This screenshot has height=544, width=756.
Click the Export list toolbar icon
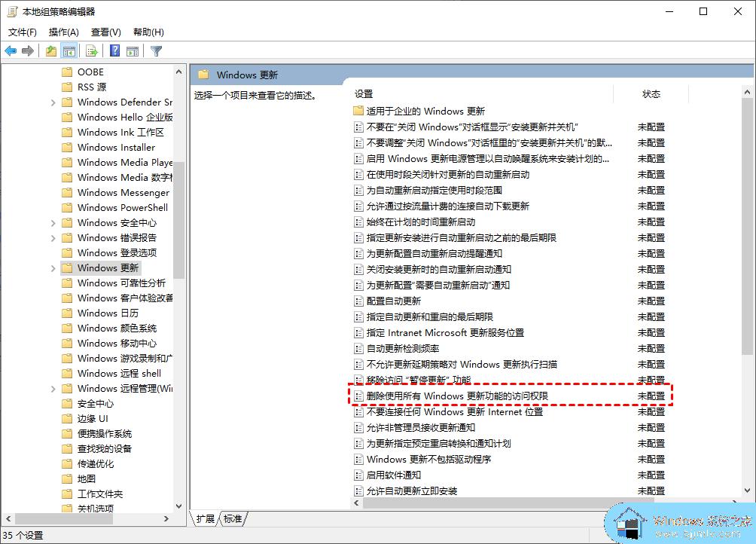click(92, 50)
